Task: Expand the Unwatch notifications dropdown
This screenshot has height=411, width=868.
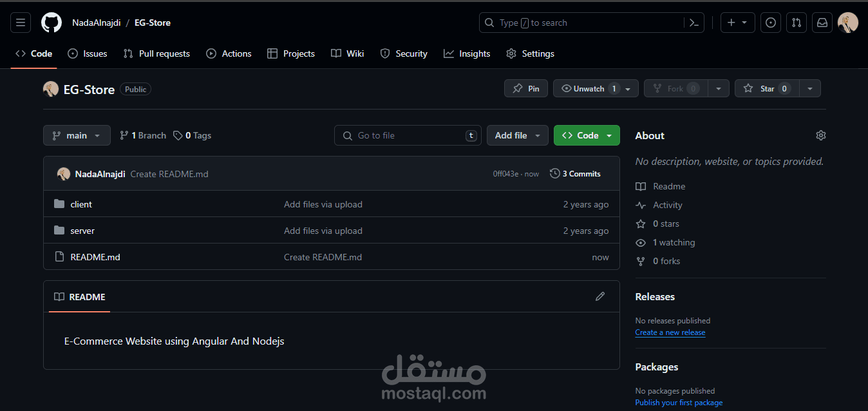Action: pyautogui.click(x=596, y=88)
